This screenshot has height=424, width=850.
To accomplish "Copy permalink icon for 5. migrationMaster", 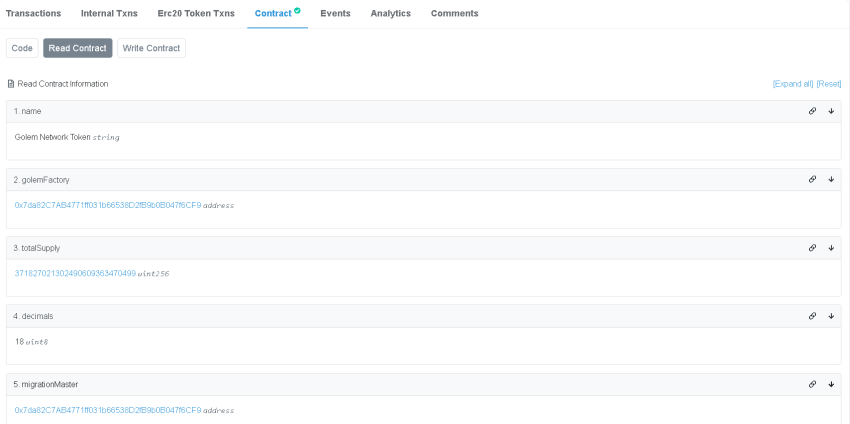I will click(812, 384).
